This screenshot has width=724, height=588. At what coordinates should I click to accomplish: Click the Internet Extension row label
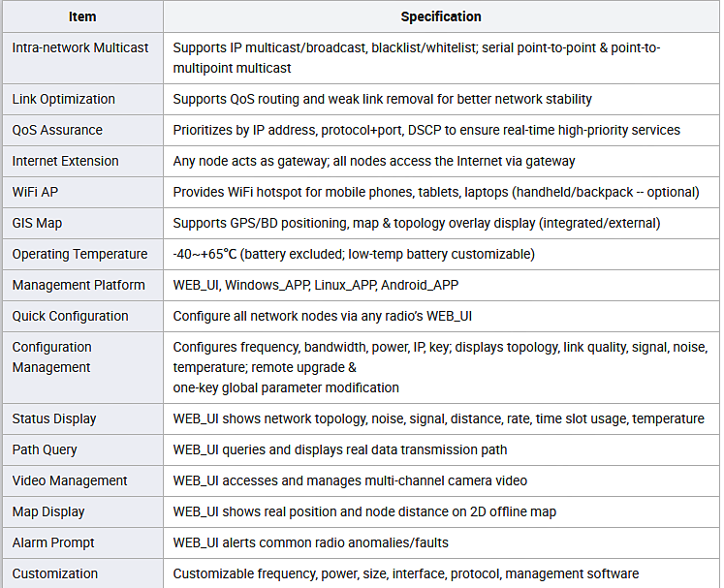[x=65, y=161]
